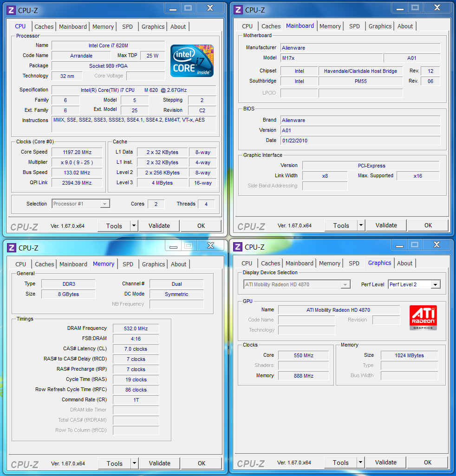The width and height of the screenshot is (456, 476).
Task: Click the DRAM Frequency value field
Action: tap(136, 328)
